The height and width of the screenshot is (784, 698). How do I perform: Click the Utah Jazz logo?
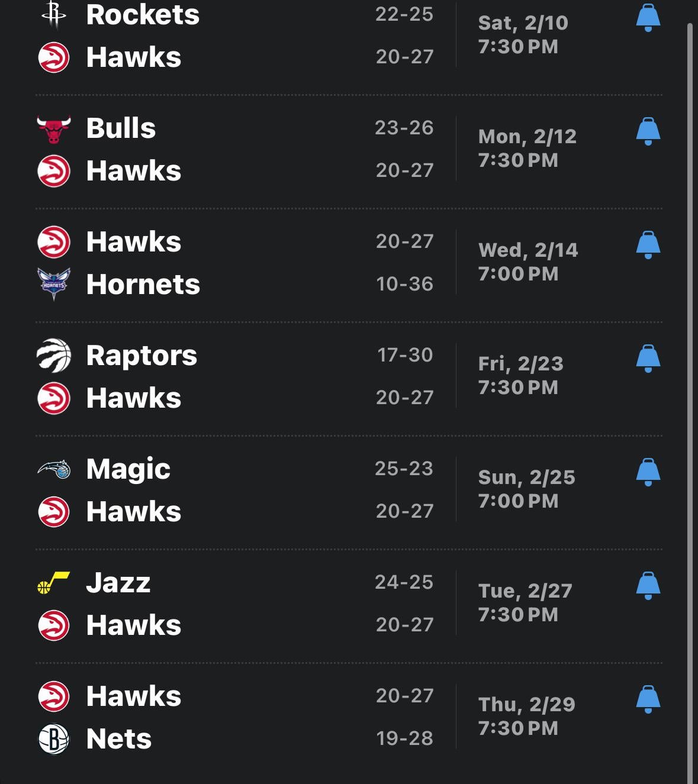tap(54, 583)
